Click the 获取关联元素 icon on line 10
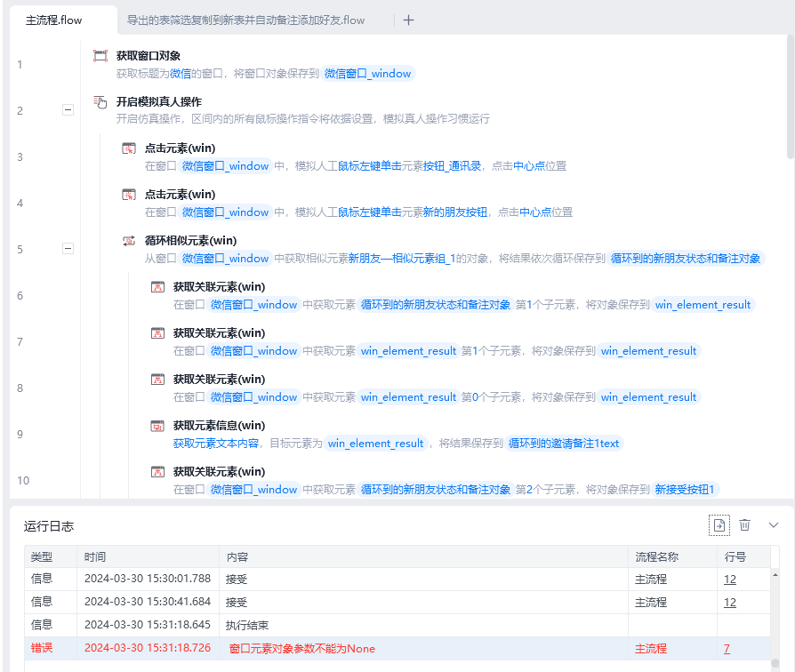The width and height of the screenshot is (795, 672). pos(157,472)
